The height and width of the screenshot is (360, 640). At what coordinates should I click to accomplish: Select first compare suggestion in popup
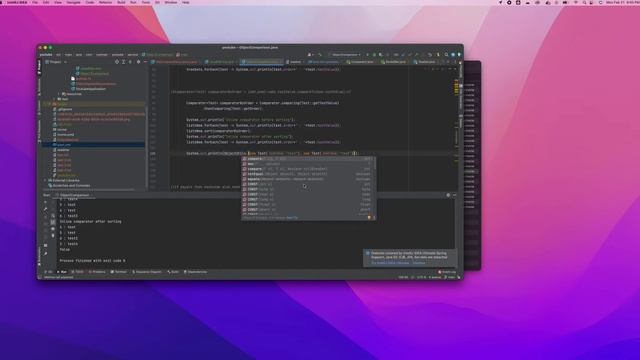tap(308, 159)
